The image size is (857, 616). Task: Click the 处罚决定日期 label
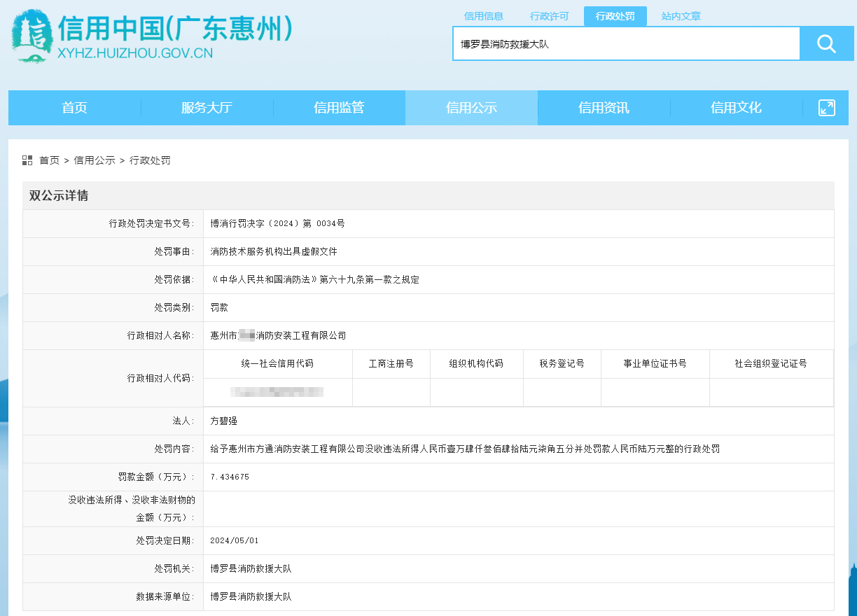pos(166,541)
